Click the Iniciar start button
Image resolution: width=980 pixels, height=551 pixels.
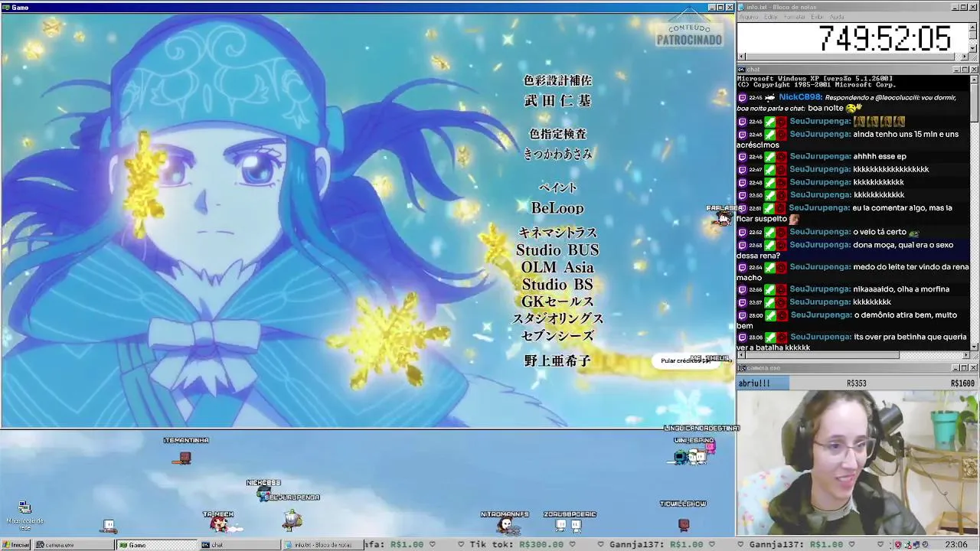pos(15,545)
